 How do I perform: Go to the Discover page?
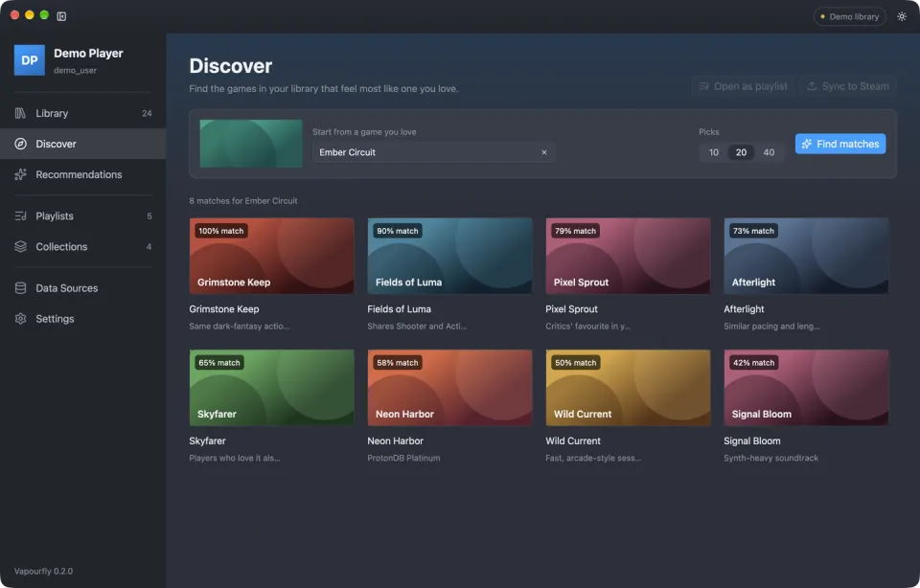tap(82, 144)
